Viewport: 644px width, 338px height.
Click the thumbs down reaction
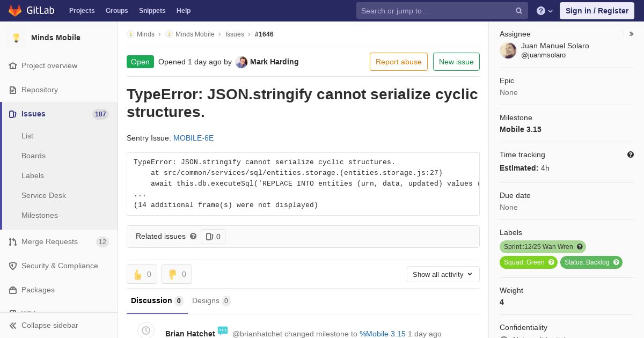click(x=177, y=274)
